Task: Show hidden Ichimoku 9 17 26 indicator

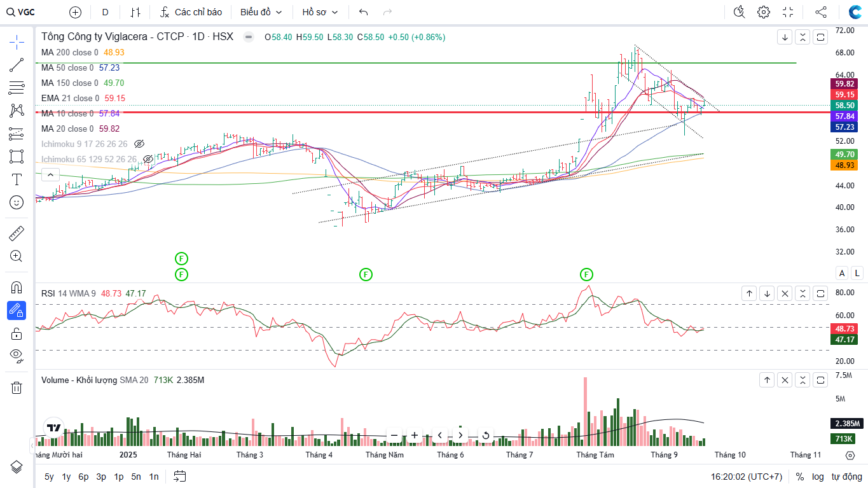Action: (x=140, y=144)
